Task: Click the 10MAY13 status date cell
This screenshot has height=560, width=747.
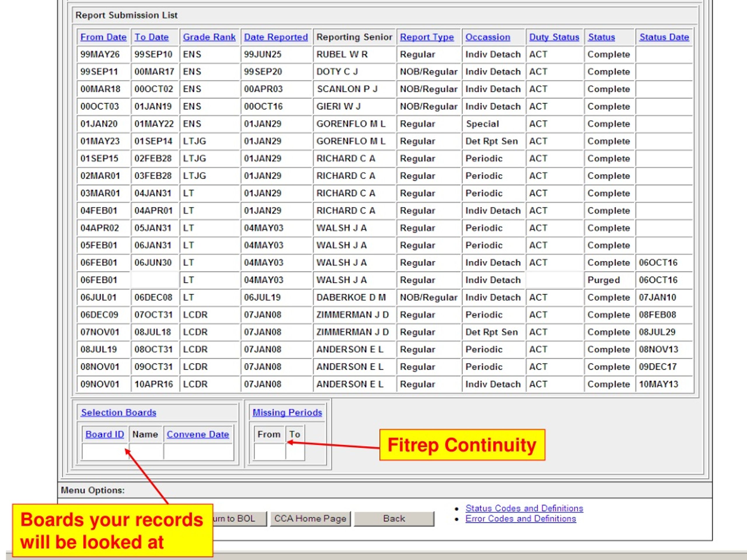Action: 664,384
